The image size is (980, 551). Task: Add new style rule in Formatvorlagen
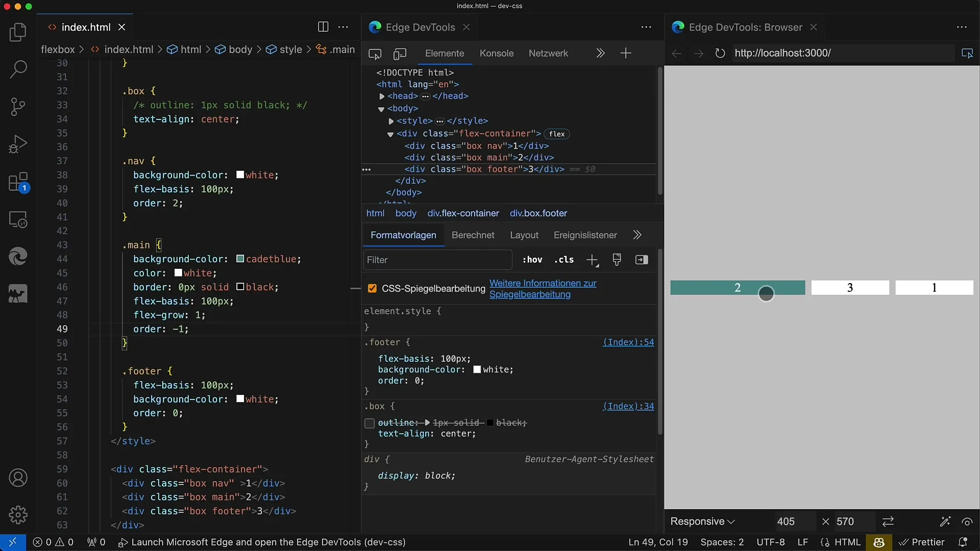point(592,260)
